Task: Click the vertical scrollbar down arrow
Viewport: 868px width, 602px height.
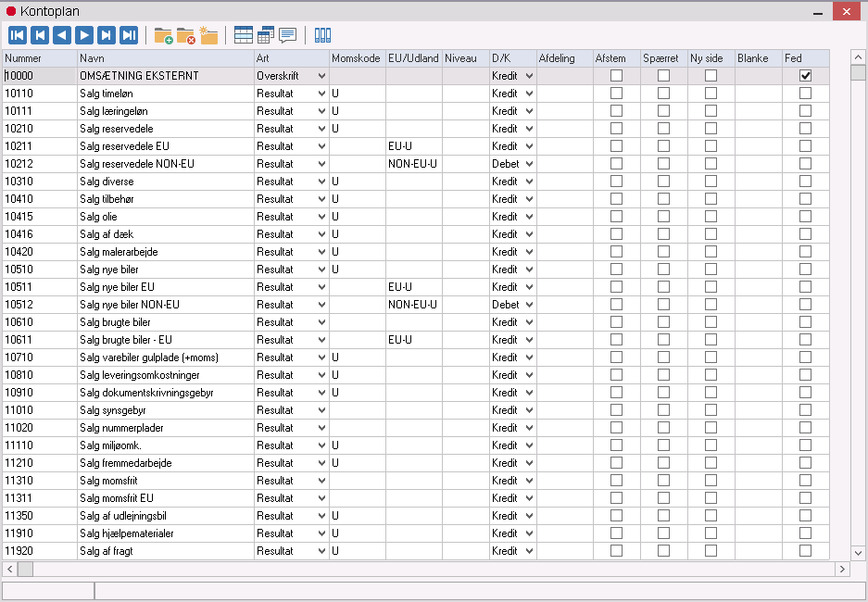Action: pyautogui.click(x=858, y=553)
